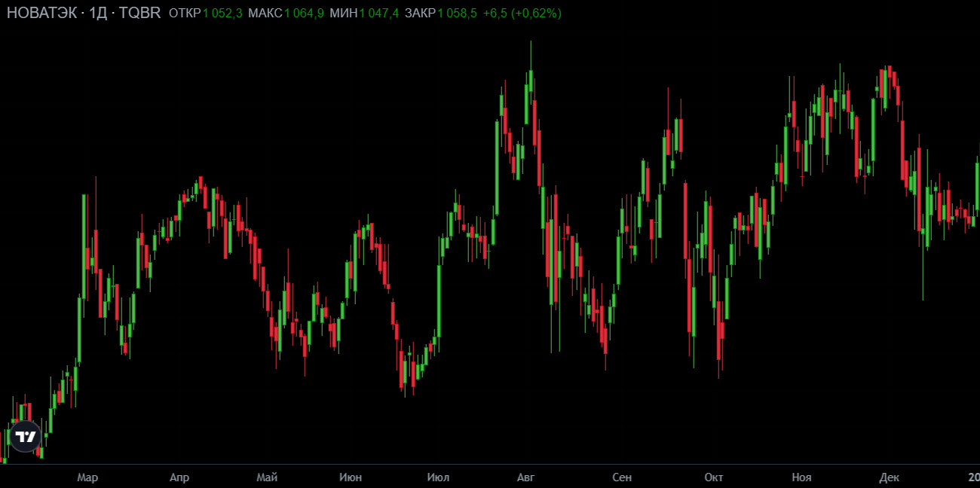The height and width of the screenshot is (488, 980).
Task: Select the Авг label on time axis
Action: [525, 477]
